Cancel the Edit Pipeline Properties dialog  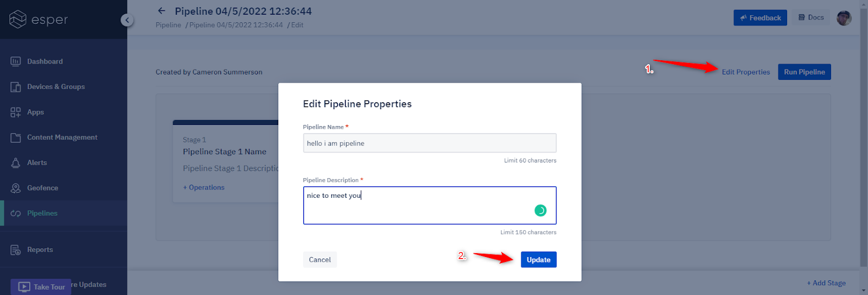(320, 260)
